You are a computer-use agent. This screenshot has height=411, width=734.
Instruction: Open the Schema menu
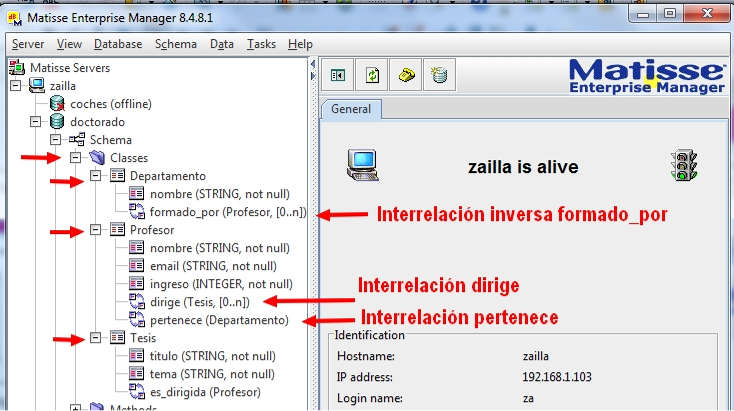pyautogui.click(x=176, y=44)
